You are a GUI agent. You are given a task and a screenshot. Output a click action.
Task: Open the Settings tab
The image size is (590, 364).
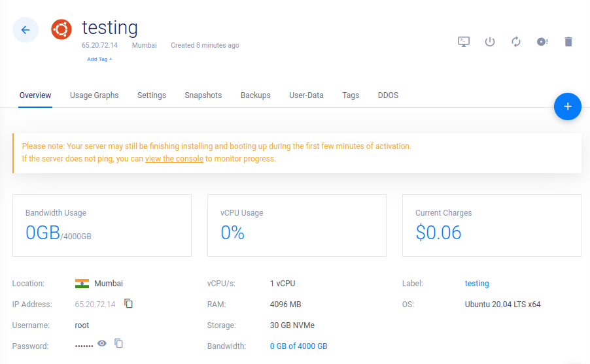click(x=152, y=95)
